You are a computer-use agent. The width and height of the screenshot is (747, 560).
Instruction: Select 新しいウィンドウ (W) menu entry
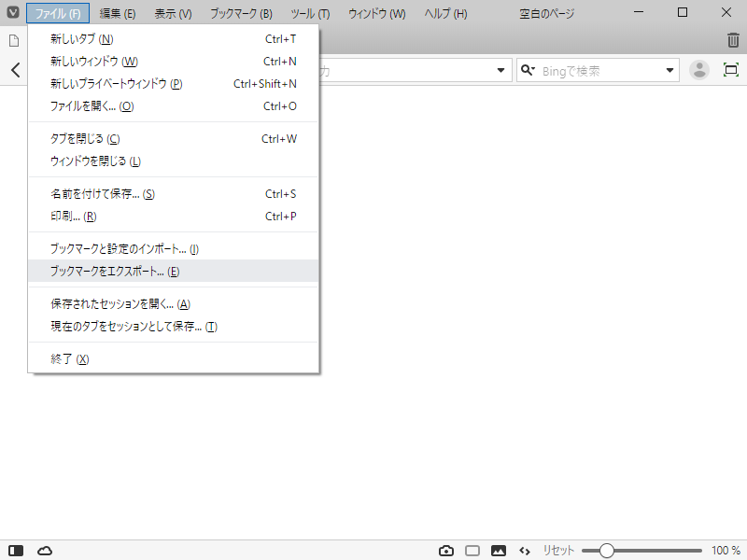[174, 62]
